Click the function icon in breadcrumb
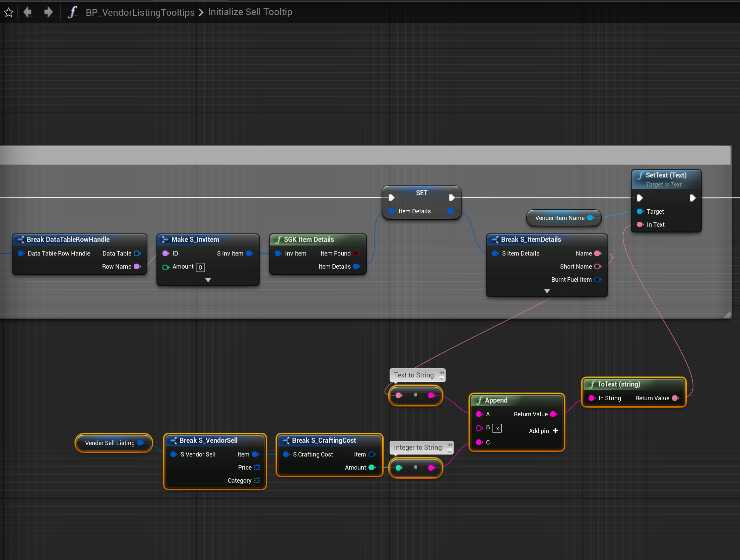This screenshot has height=560, width=740. click(x=72, y=12)
